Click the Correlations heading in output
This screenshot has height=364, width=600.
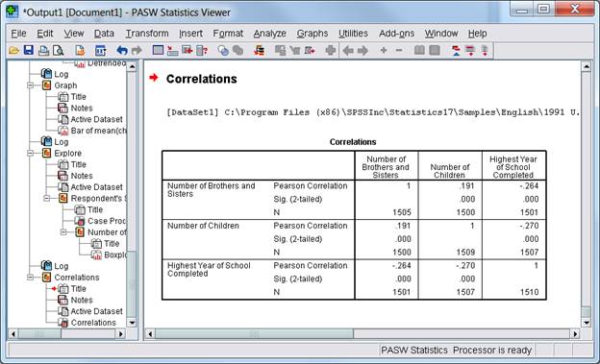pyautogui.click(x=201, y=79)
